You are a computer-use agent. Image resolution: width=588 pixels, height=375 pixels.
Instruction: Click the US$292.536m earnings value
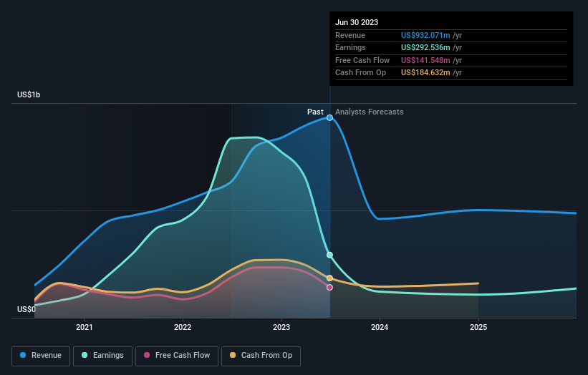click(425, 47)
